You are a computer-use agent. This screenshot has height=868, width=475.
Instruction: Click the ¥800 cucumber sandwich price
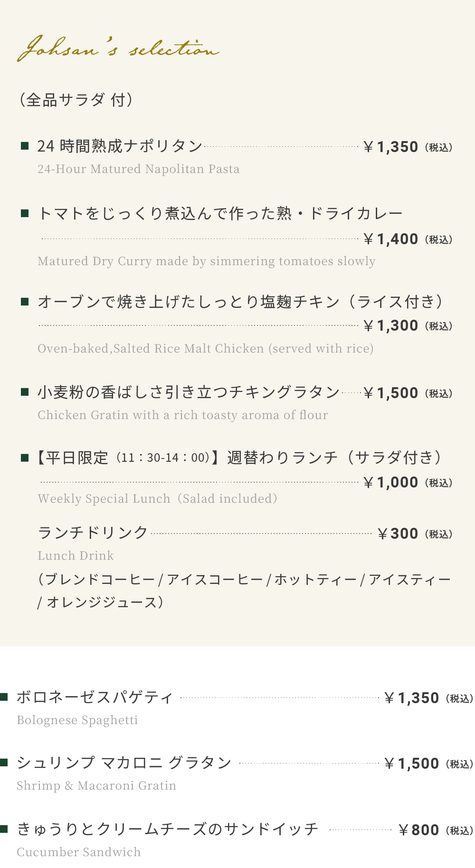tap(418, 830)
